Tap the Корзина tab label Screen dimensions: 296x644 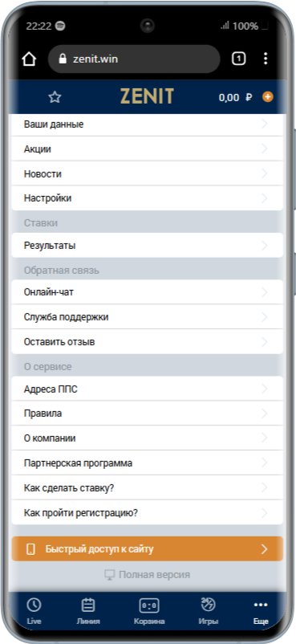[149, 621]
